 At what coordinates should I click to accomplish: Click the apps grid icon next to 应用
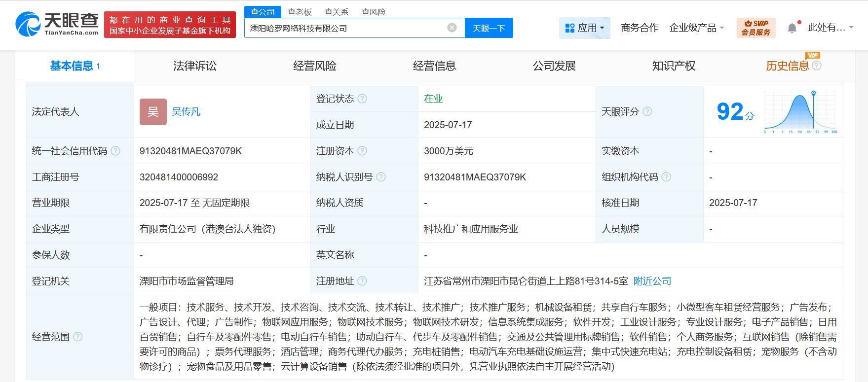tap(570, 28)
